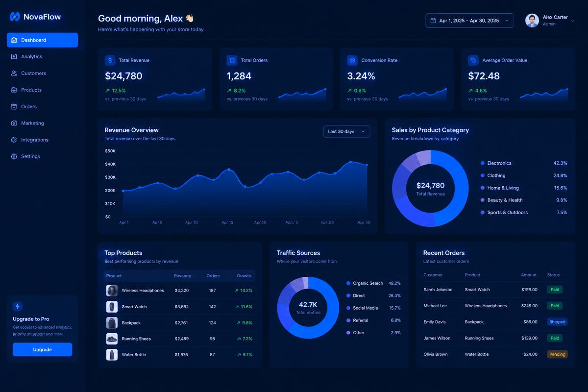Screen dimensions: 588x392
Task: Expand the Alex Carter account menu chevron
Action: tap(572, 21)
